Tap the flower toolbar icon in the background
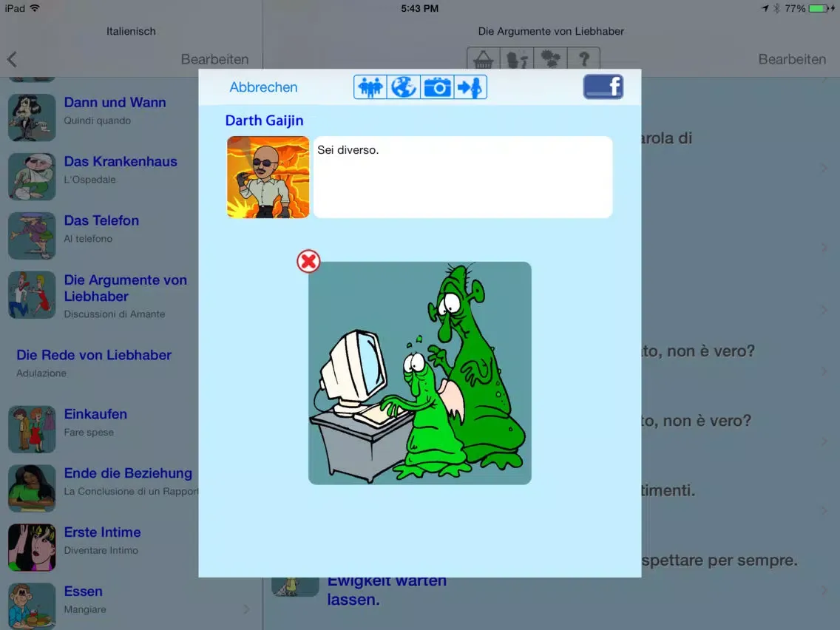The width and height of the screenshot is (840, 630). [x=550, y=59]
